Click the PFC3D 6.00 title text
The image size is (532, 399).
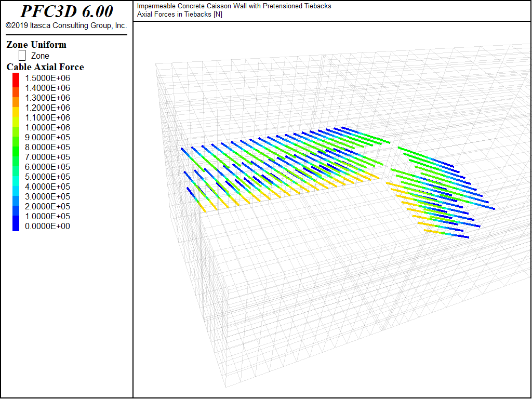point(66,11)
